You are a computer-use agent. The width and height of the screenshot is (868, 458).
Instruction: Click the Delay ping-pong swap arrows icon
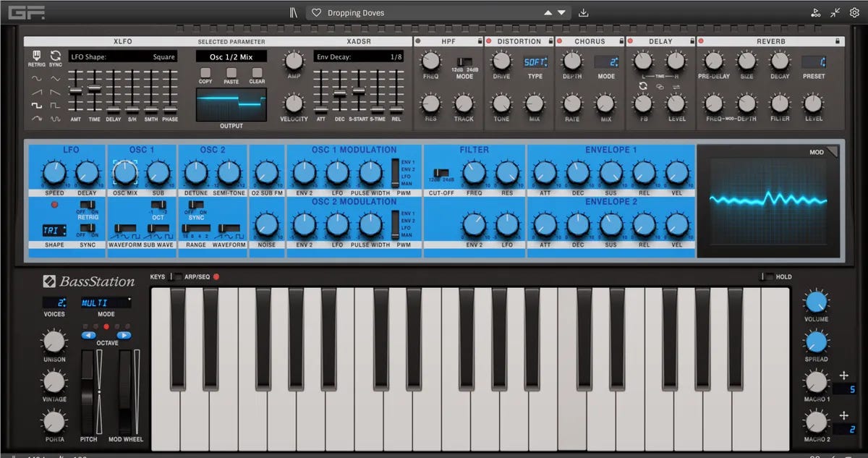tap(676, 86)
